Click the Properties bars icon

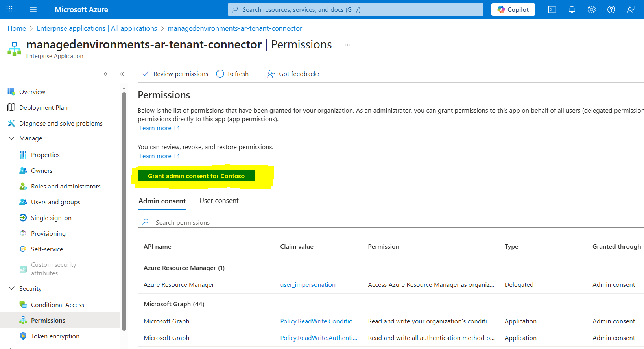(23, 155)
